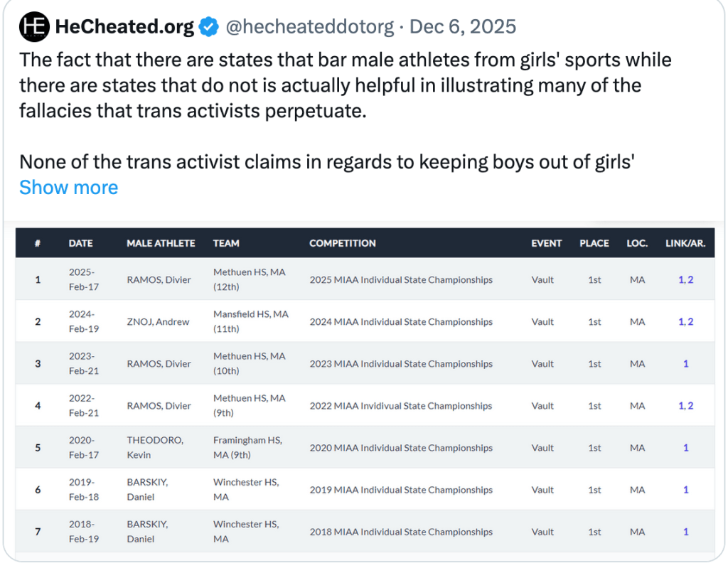Open link 1 in the THEODORO, Kevin row
728x563 pixels.
[686, 447]
